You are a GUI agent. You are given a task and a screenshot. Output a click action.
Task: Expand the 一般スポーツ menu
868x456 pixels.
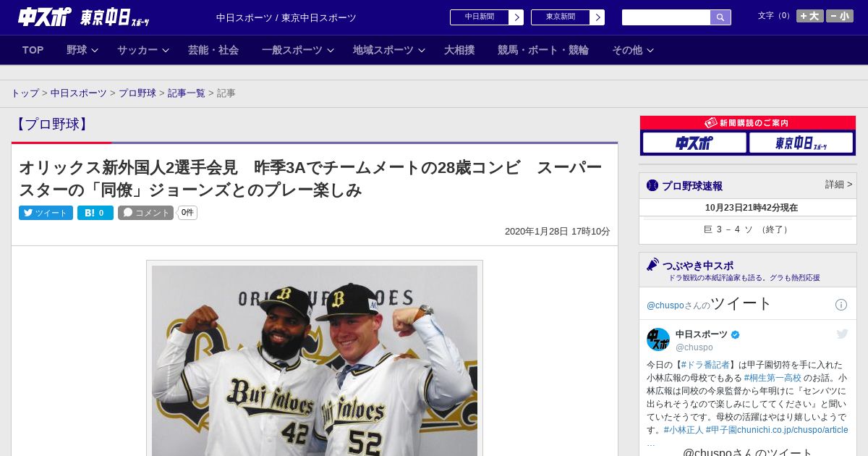point(297,50)
